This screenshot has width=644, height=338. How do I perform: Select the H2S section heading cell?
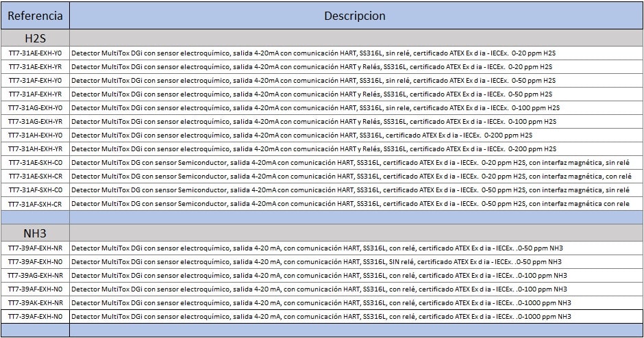35,38
